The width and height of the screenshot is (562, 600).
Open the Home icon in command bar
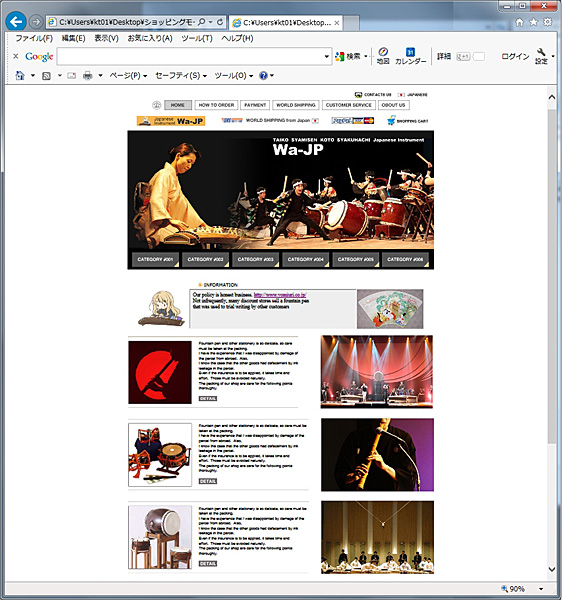tap(20, 76)
